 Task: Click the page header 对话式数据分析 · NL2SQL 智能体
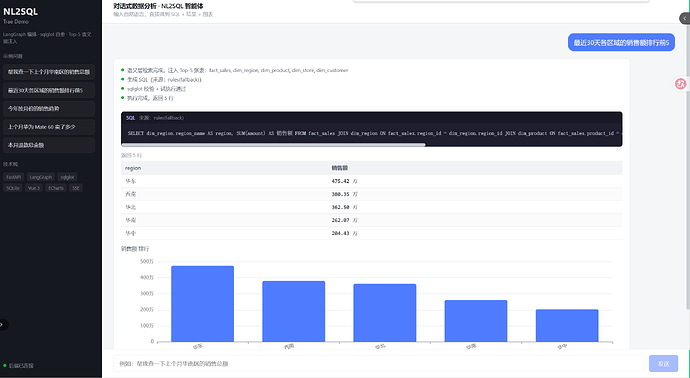coord(158,6)
